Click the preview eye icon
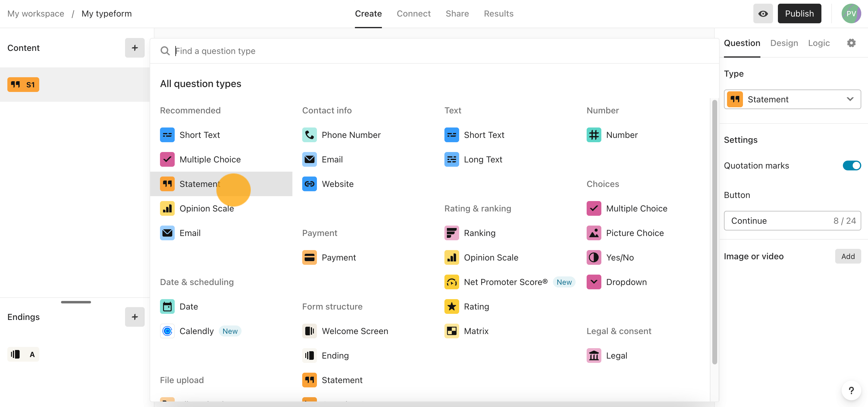This screenshot has width=868, height=407. 763,13
